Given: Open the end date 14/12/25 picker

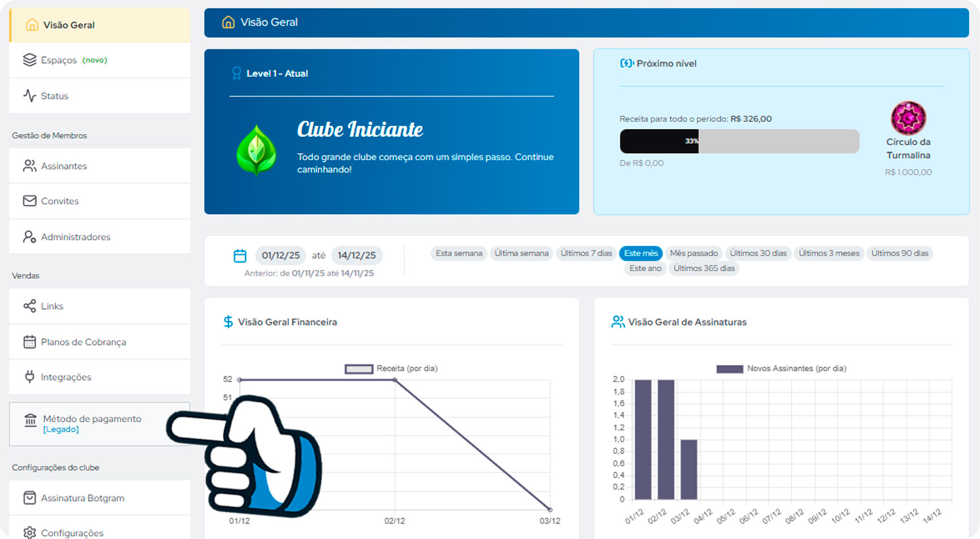Looking at the screenshot, I should (357, 255).
